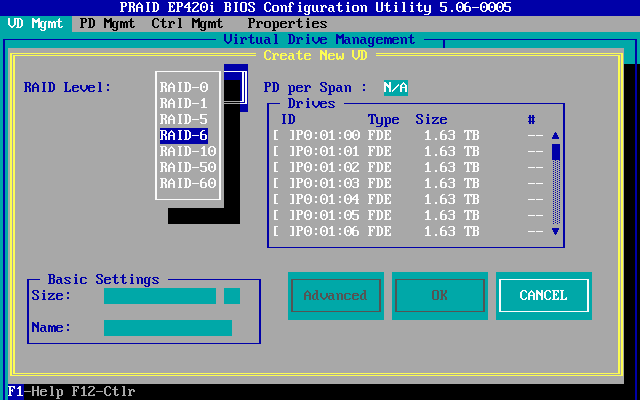Click the Basic Settings group title
640x400 pixels.
(103, 280)
